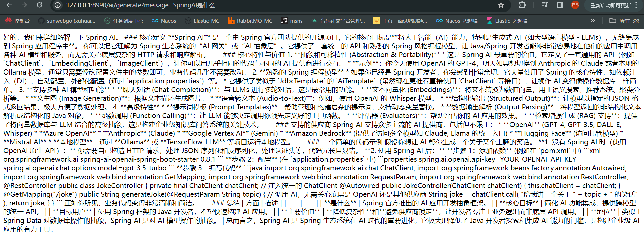Viewport: 644px width, 244px height.
Task: Open the 所有书签 all bookmarks folder
Action: pyautogui.click(x=624, y=21)
